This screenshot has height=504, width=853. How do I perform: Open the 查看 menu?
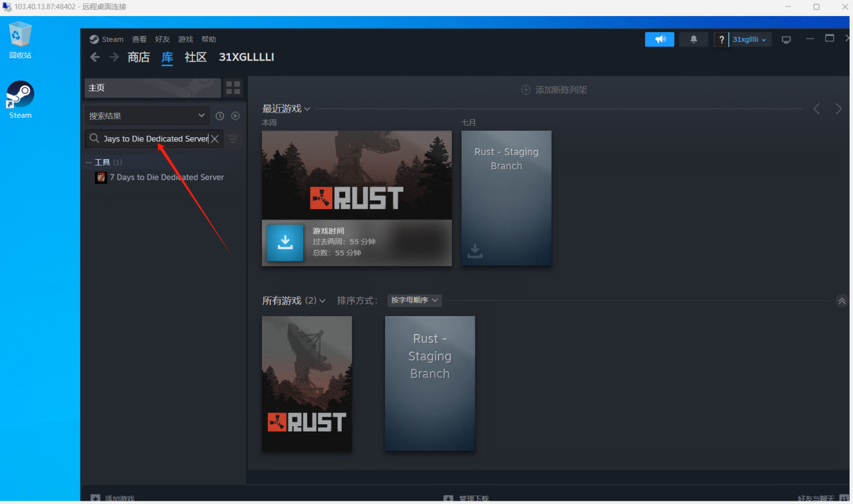click(x=139, y=39)
